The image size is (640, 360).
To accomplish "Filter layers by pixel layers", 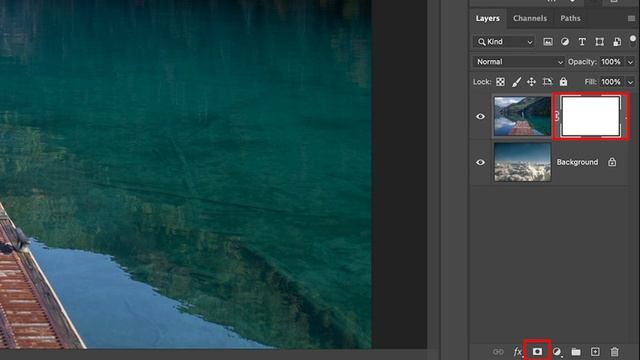I will 548,42.
